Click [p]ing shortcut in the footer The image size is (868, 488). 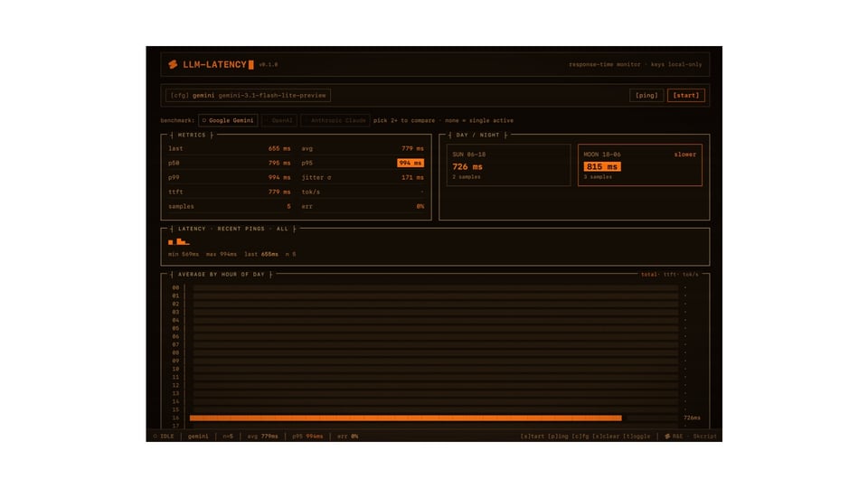pyautogui.click(x=558, y=436)
